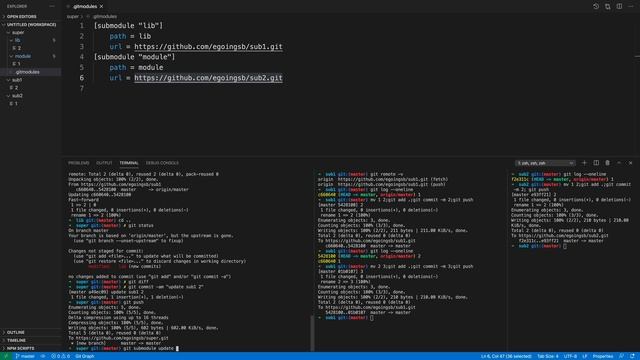
Task: Select Properties language mode
Action: (x=603, y=356)
